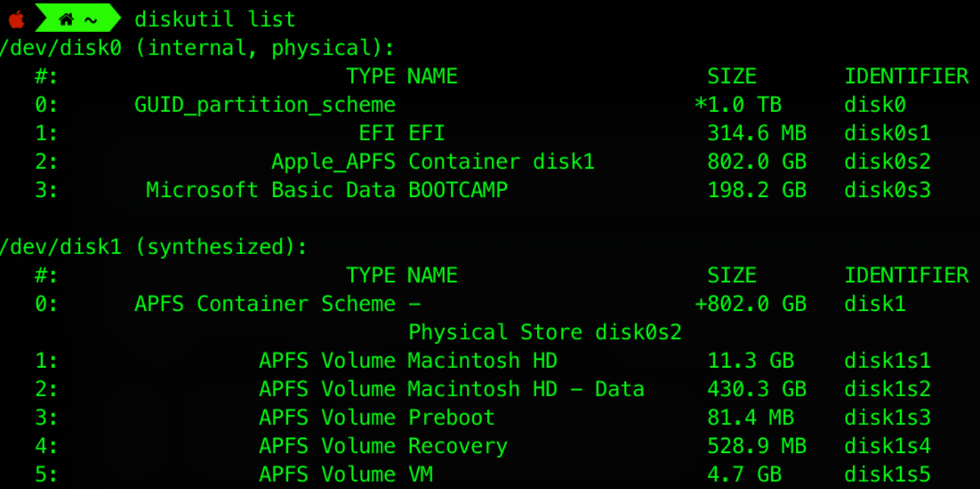The height and width of the screenshot is (489, 980).
Task: Click the red Apple logo in the prompt
Action: click(15, 19)
